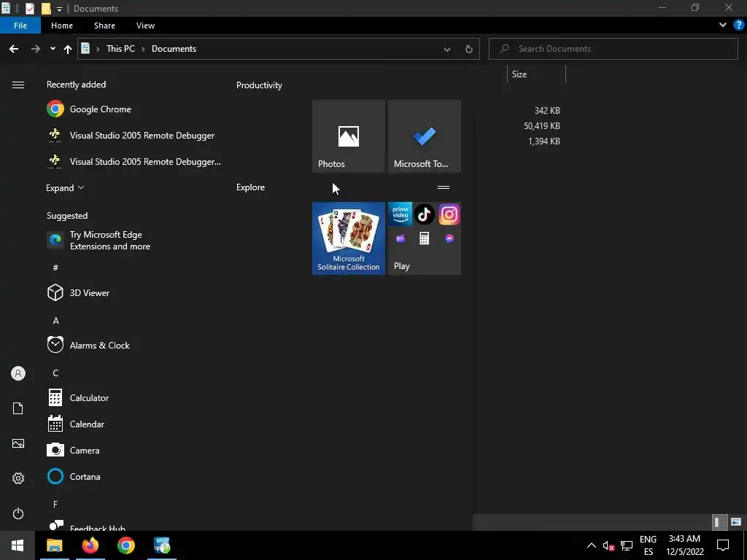Switch to the Home ribbon tab
This screenshot has width=747, height=560.
62,26
